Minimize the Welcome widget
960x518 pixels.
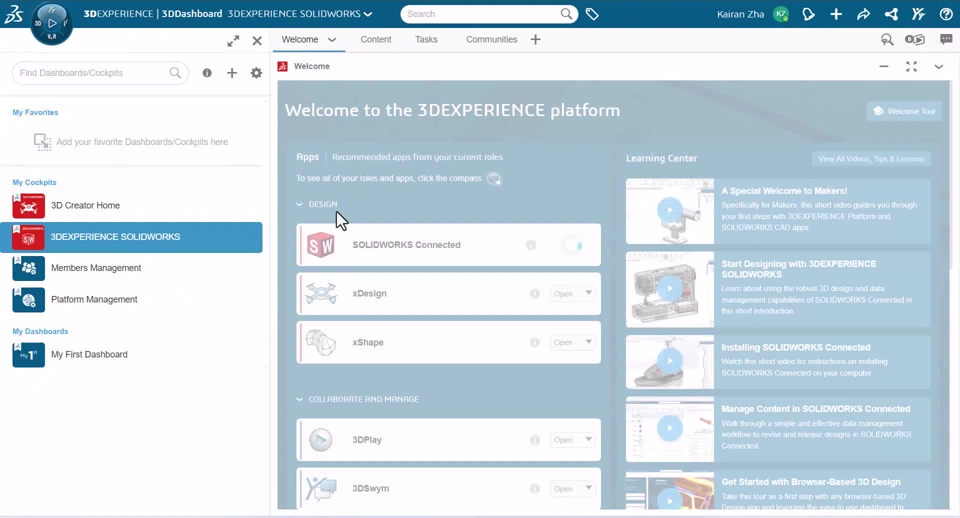884,66
